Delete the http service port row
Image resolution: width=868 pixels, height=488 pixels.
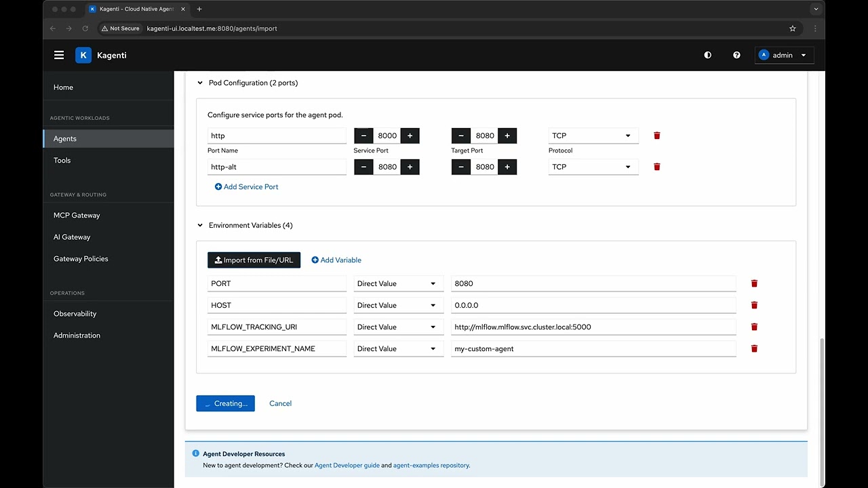point(656,136)
